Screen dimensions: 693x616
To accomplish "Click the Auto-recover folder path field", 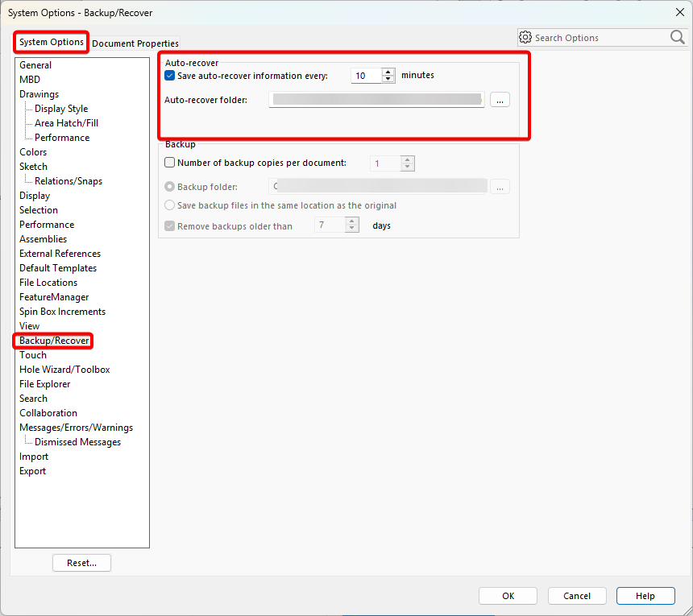I will pos(376,100).
